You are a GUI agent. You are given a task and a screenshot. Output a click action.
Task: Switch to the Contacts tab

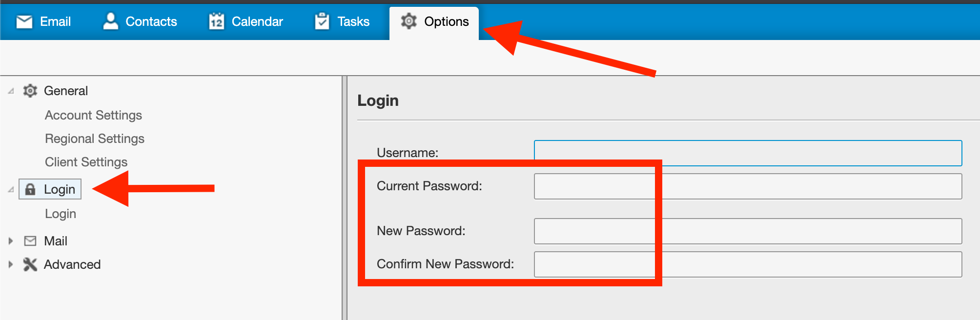[151, 21]
